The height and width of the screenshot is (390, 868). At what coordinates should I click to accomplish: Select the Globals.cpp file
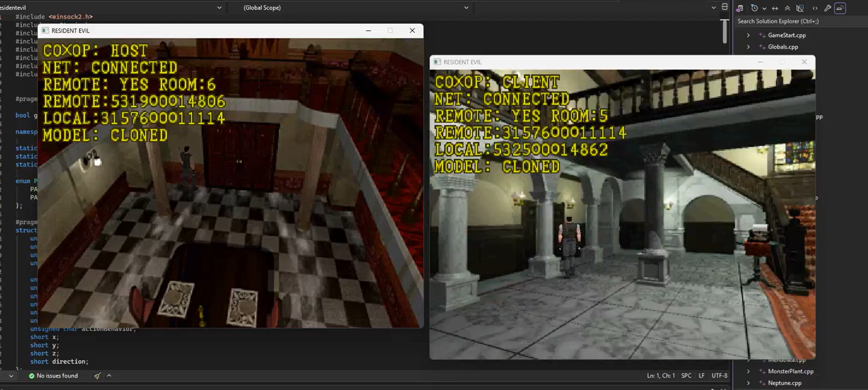pos(783,47)
